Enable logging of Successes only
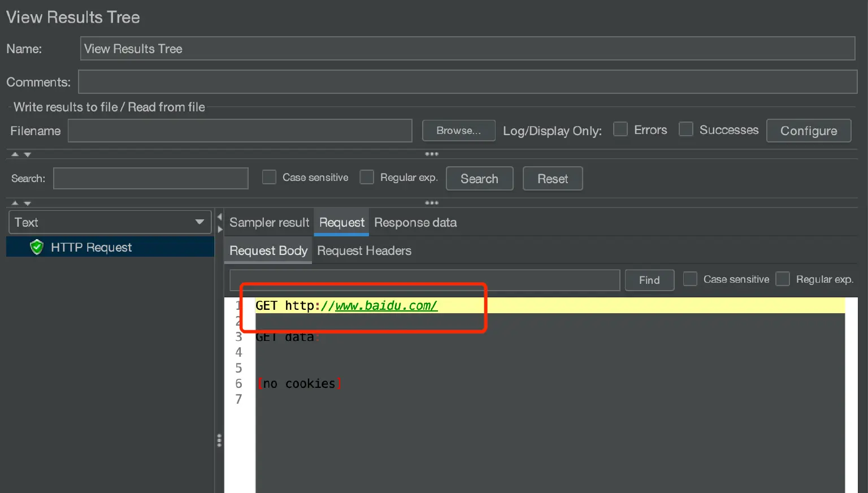 (x=686, y=129)
